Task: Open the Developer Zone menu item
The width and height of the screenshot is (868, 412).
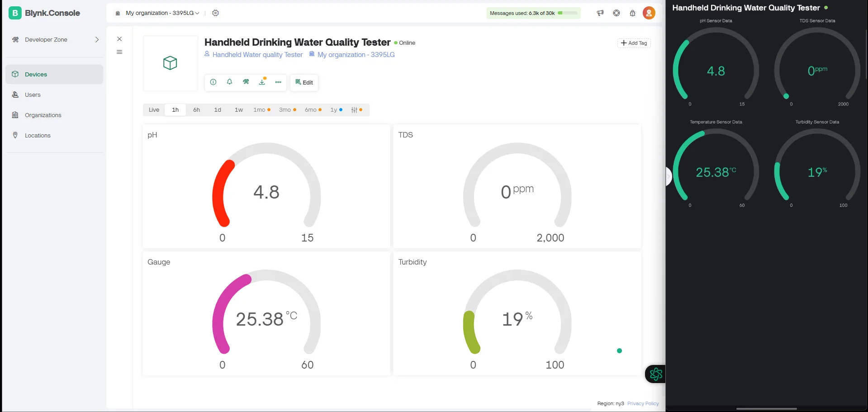Action: point(55,40)
